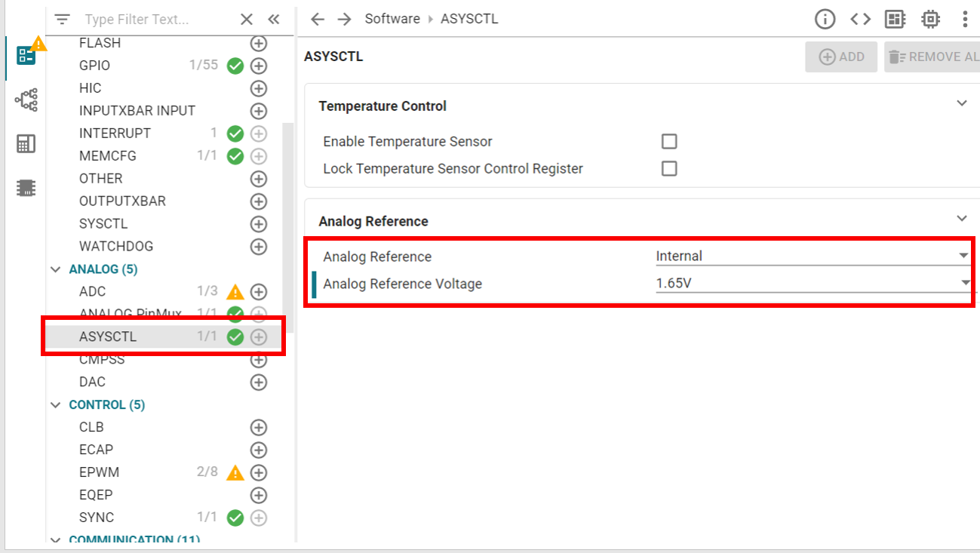Collapse the sidebar with double chevron
980x553 pixels.
point(274,20)
